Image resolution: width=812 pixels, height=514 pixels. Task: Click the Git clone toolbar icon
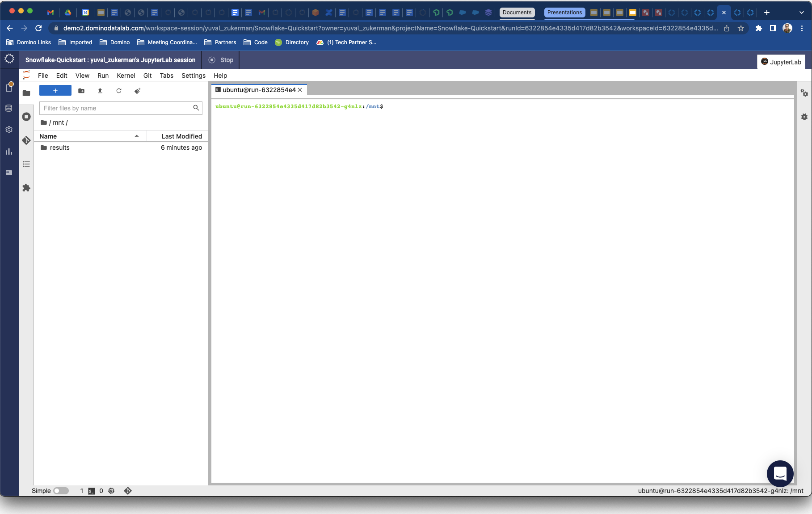[x=138, y=91]
